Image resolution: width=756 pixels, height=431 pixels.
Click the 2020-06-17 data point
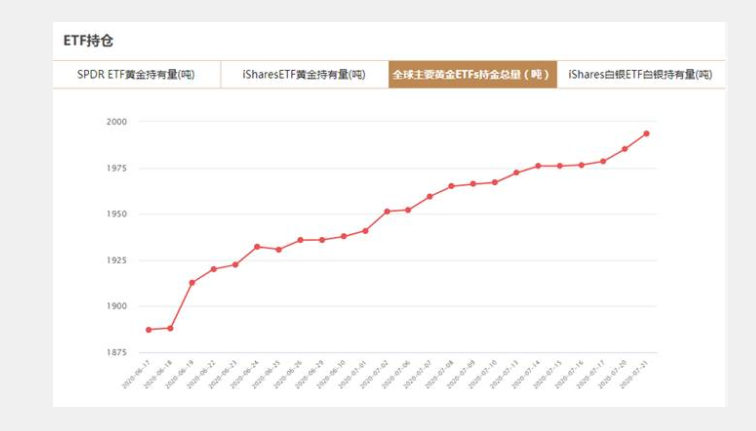[149, 329]
